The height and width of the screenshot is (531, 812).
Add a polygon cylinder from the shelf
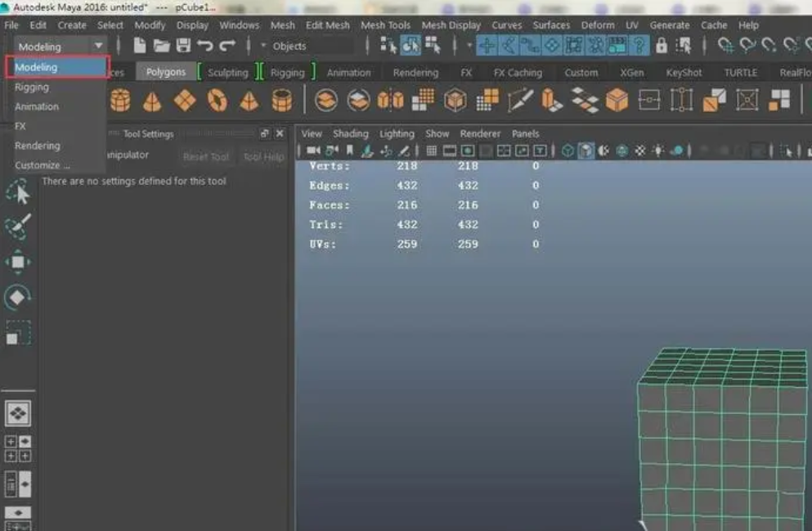[x=120, y=100]
